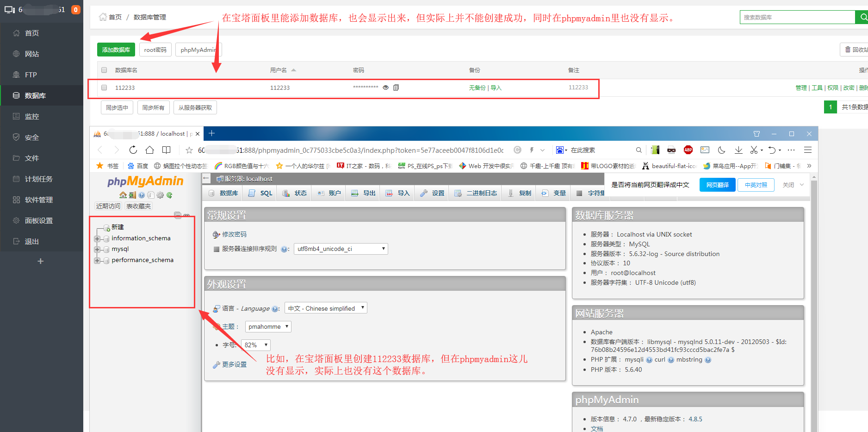Open the pmahomme theme dropdown
868x432 pixels.
point(268,326)
